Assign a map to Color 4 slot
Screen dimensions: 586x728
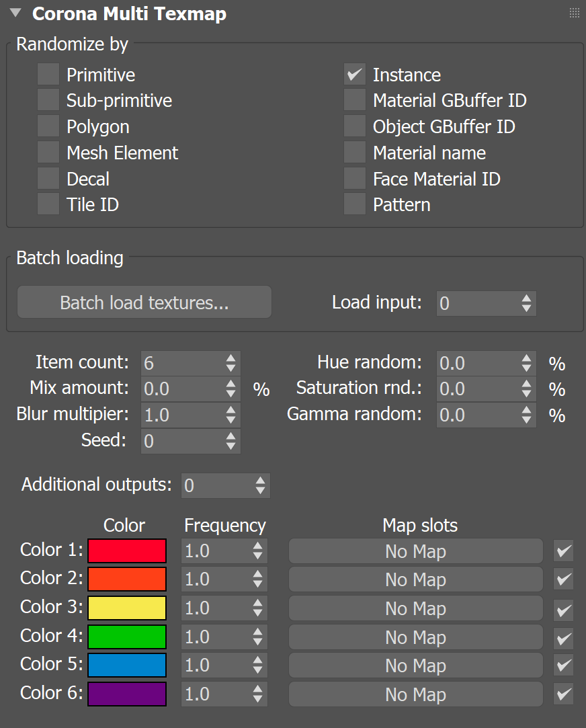tap(416, 637)
